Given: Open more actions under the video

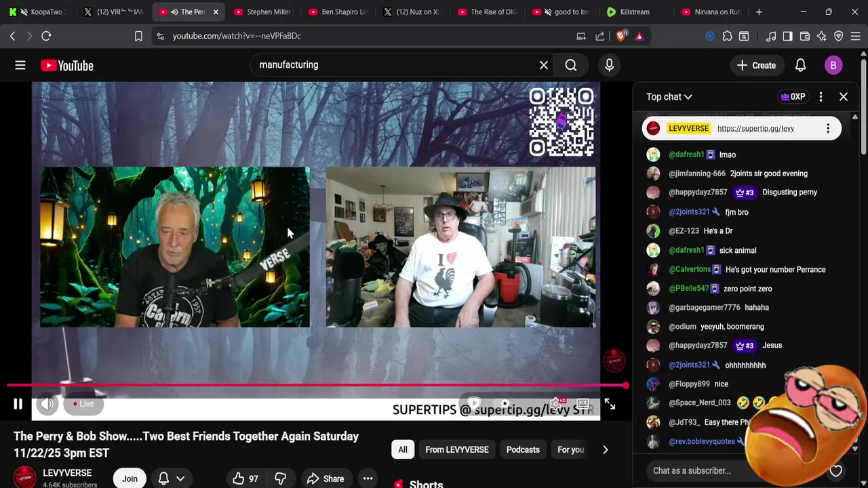Looking at the screenshot, I should [368, 479].
